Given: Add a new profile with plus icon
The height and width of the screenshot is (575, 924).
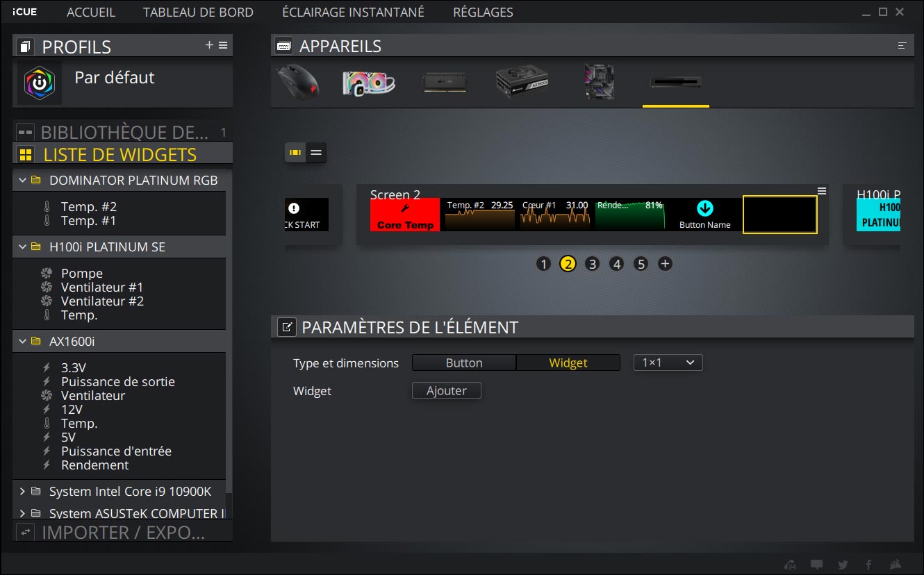Looking at the screenshot, I should [209, 45].
